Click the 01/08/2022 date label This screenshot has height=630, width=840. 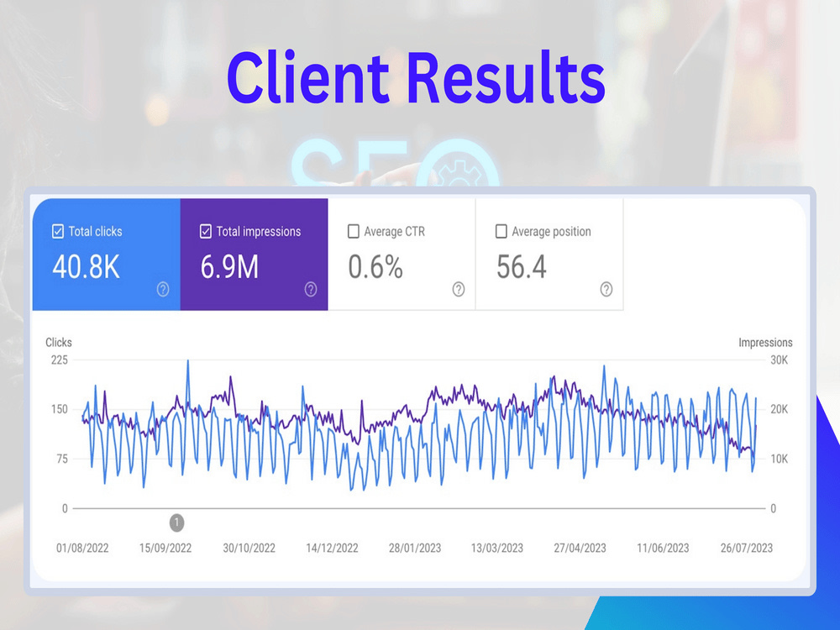[x=82, y=548]
